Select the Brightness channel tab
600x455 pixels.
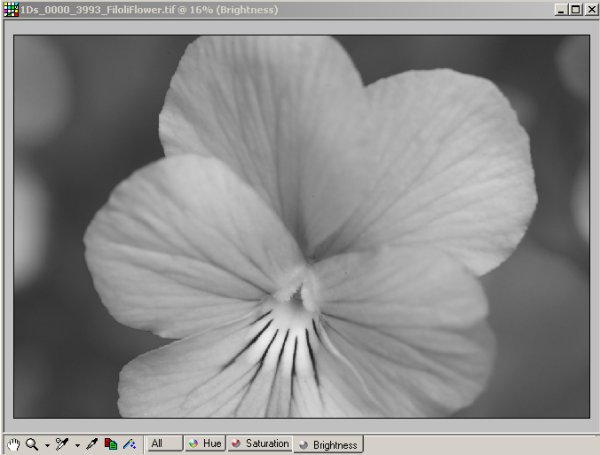click(328, 444)
